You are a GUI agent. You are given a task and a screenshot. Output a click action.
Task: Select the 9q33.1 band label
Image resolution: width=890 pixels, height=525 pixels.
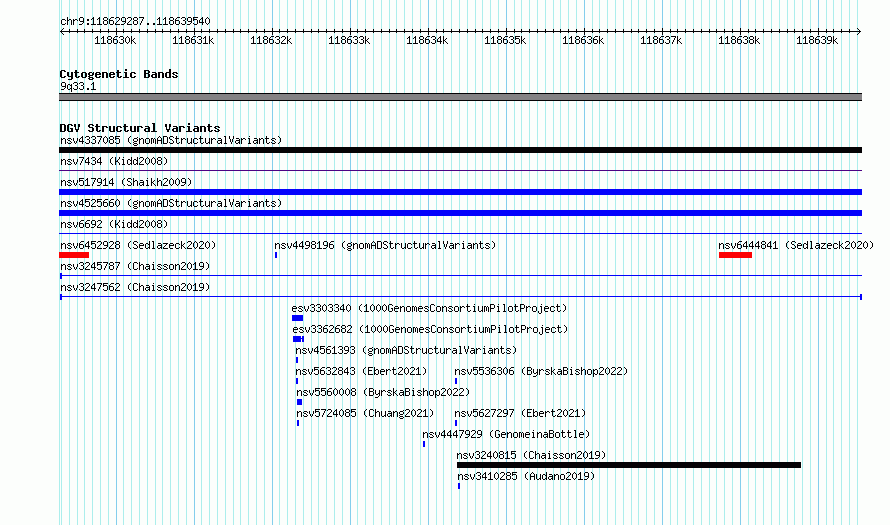click(x=78, y=86)
